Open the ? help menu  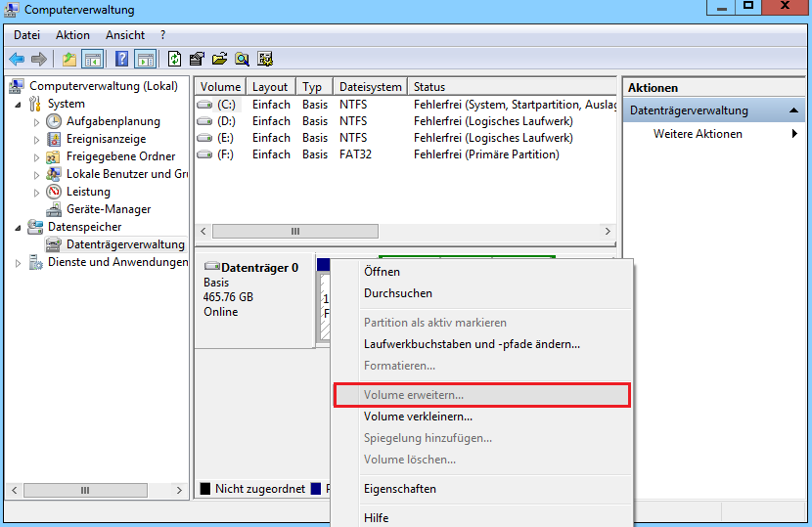pyautogui.click(x=162, y=35)
